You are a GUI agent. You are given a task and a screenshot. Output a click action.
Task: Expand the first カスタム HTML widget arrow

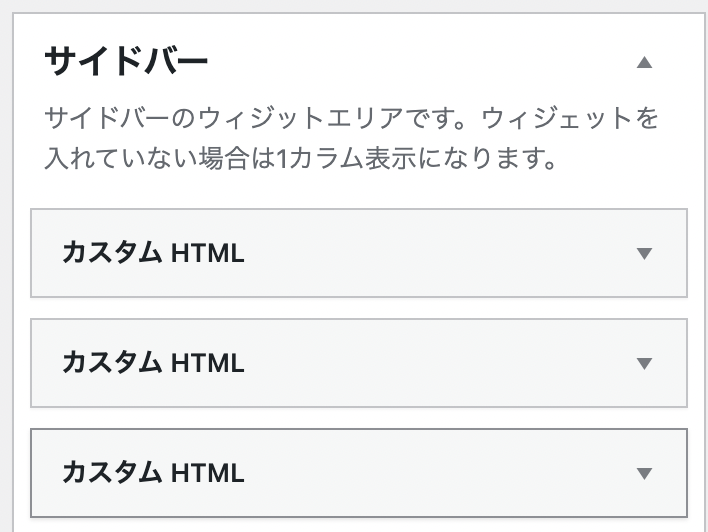coord(644,253)
